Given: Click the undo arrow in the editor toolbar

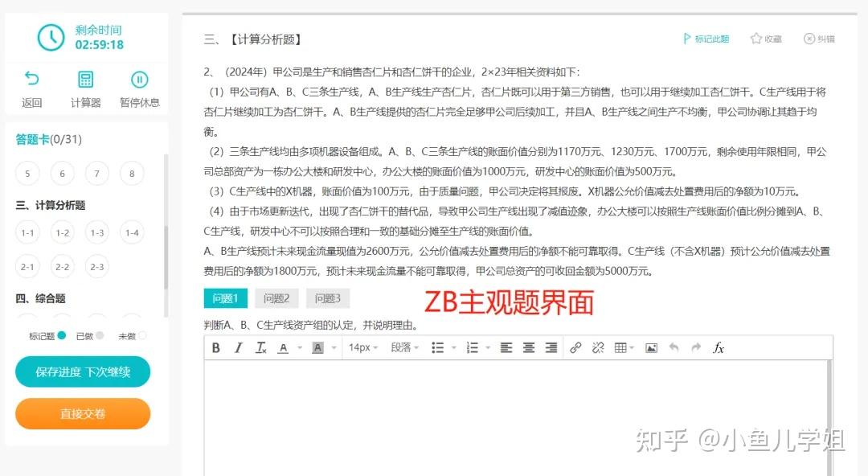Looking at the screenshot, I should [673, 347].
